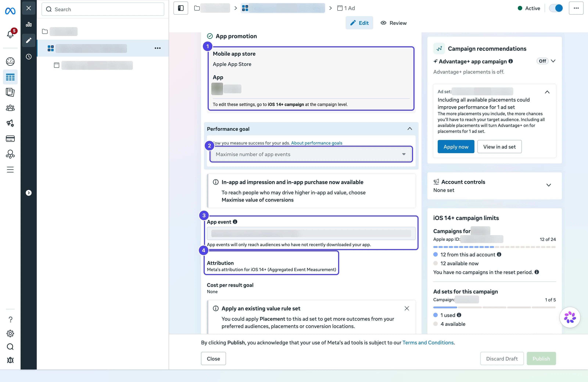588x382 pixels.
Task: Open Terms and Conditions link
Action: 428,343
